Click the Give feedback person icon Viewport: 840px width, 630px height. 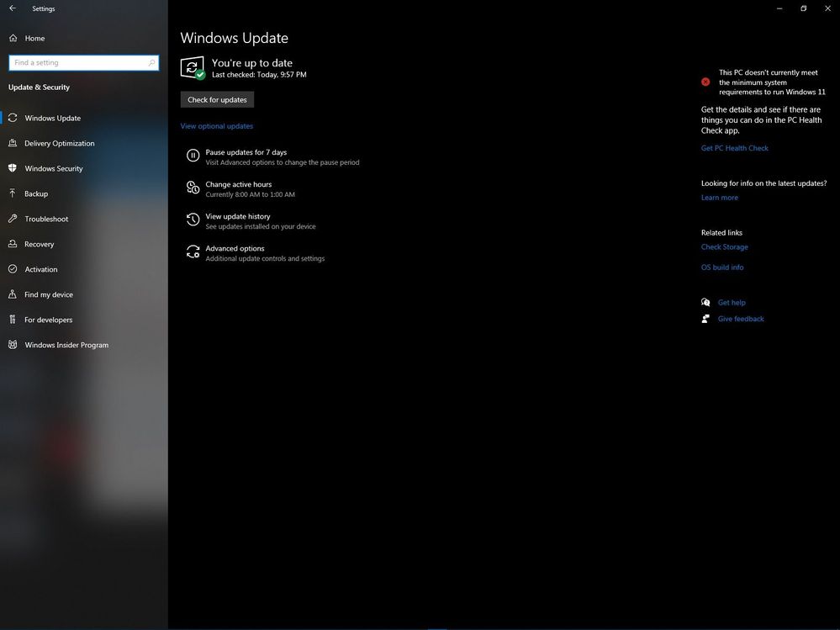[705, 319]
